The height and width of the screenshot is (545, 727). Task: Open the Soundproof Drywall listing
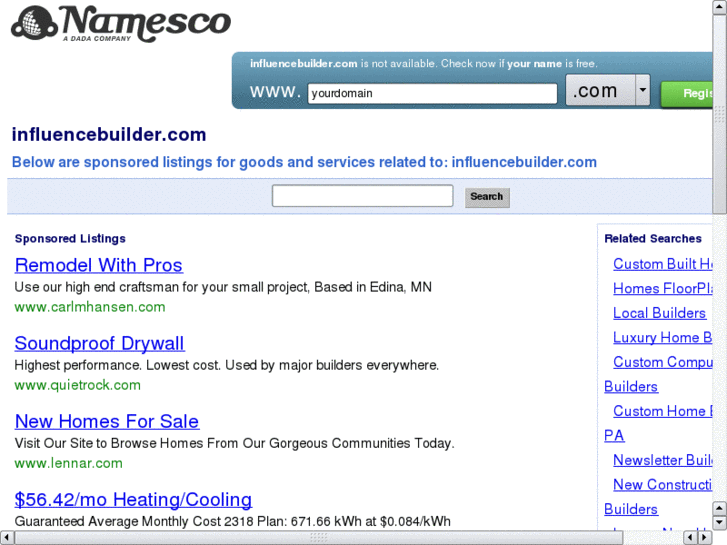click(x=99, y=344)
